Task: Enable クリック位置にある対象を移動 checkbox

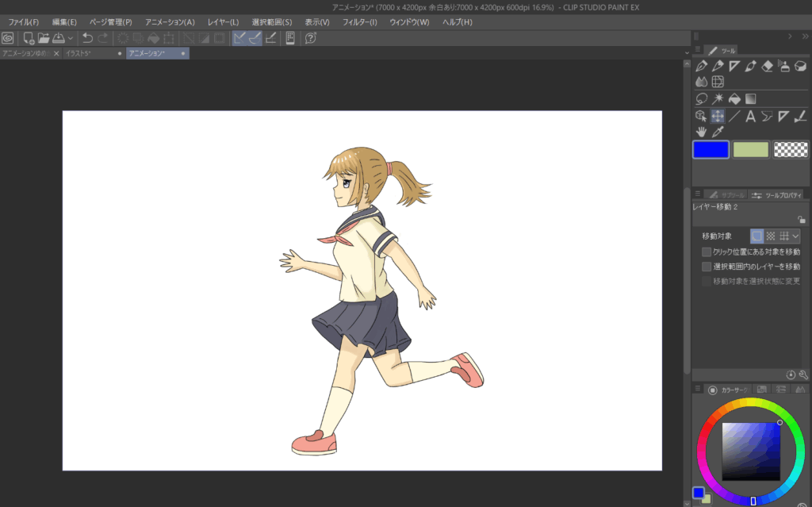Action: coord(707,252)
